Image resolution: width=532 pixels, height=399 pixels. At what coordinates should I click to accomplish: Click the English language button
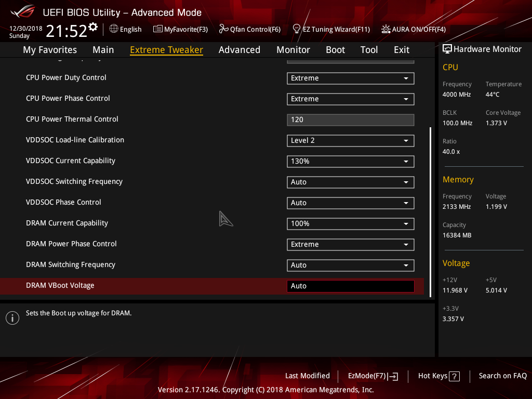click(x=126, y=29)
